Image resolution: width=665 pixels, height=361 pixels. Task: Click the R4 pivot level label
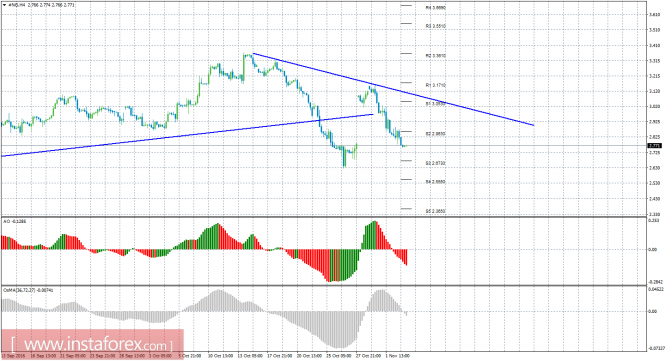pyautogui.click(x=436, y=8)
